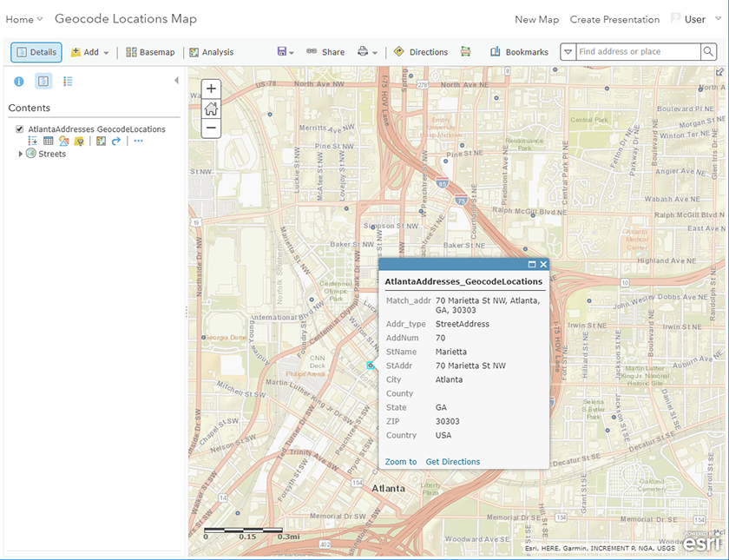Show the layer's attribute table
729x560 pixels.
click(x=49, y=141)
